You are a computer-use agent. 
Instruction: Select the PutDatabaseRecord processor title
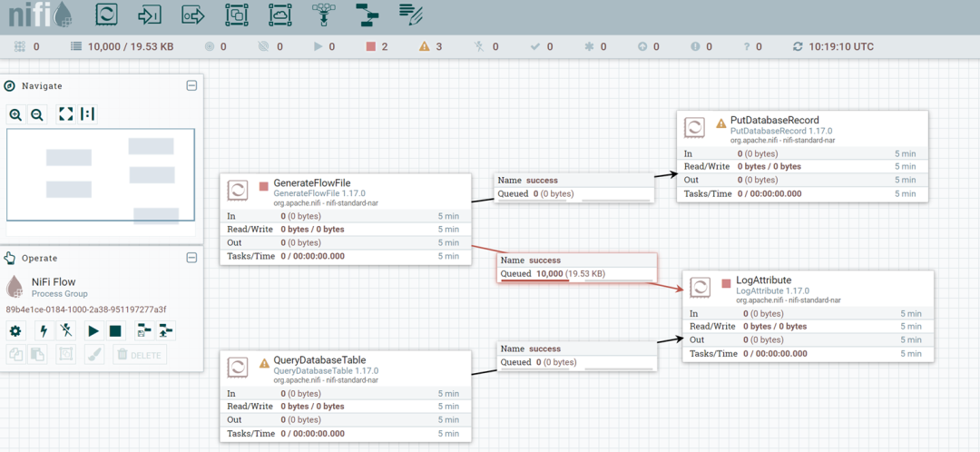coord(774,120)
